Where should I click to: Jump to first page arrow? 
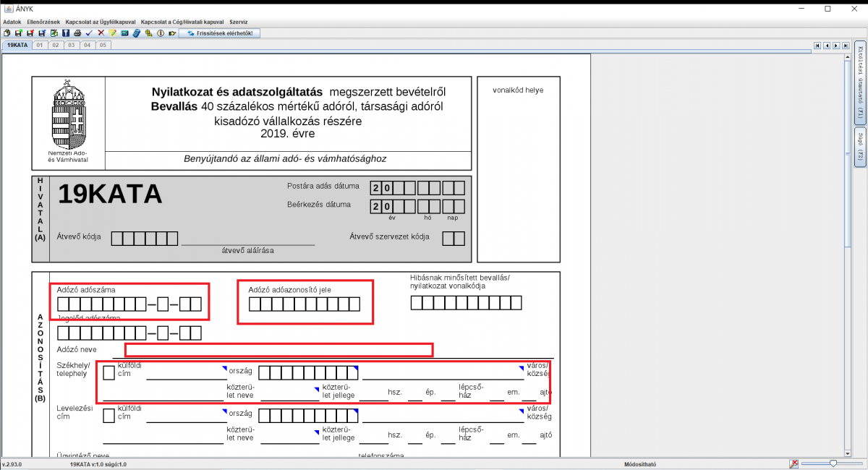[817, 45]
